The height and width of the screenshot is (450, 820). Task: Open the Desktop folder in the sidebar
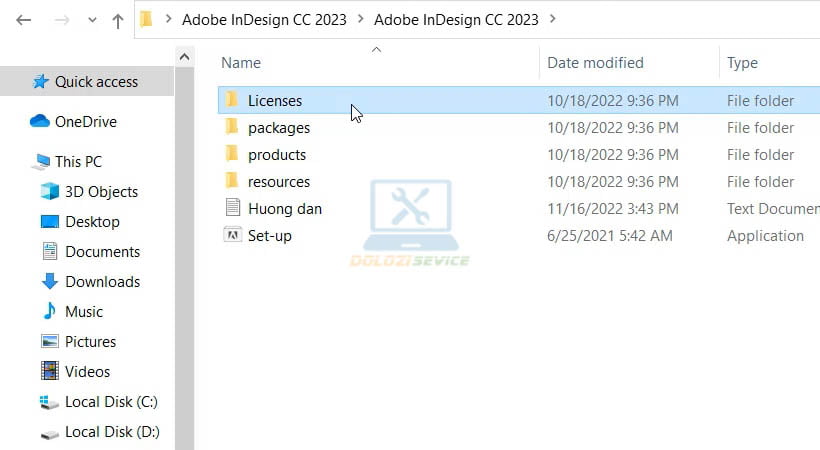92,222
